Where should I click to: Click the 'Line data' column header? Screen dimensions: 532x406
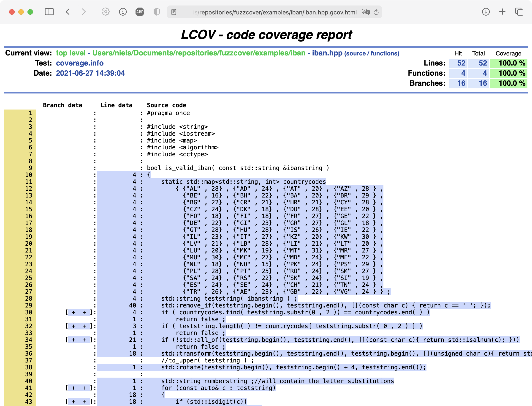[x=116, y=105]
